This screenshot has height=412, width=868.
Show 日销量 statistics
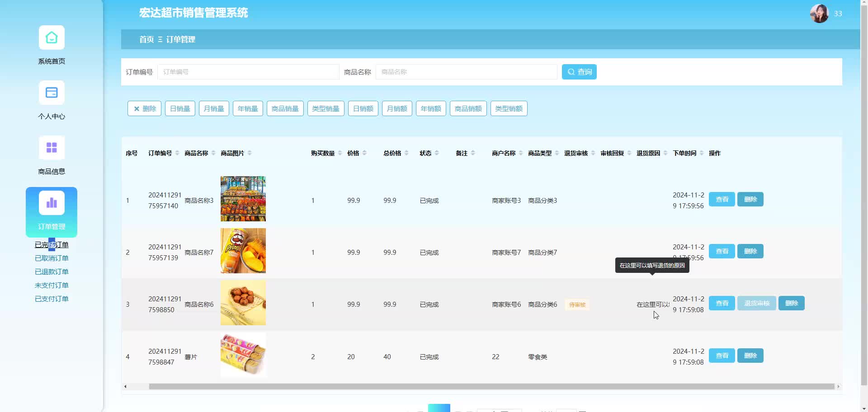(180, 109)
